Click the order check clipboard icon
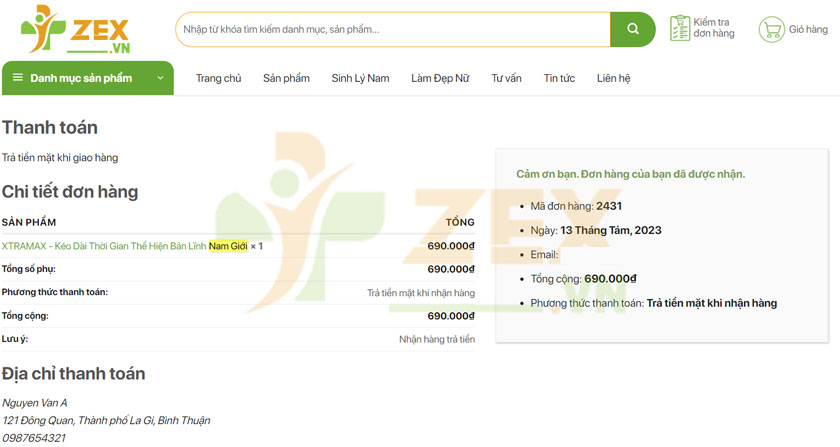 (x=680, y=28)
